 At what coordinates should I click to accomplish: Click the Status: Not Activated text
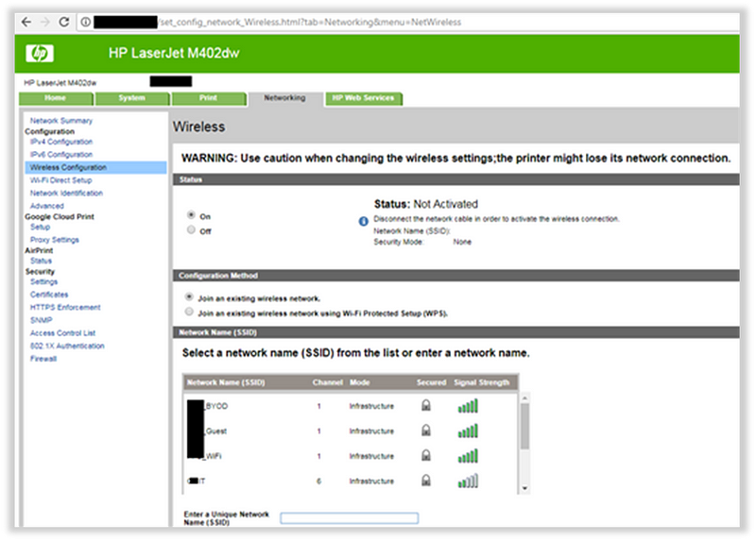[426, 204]
